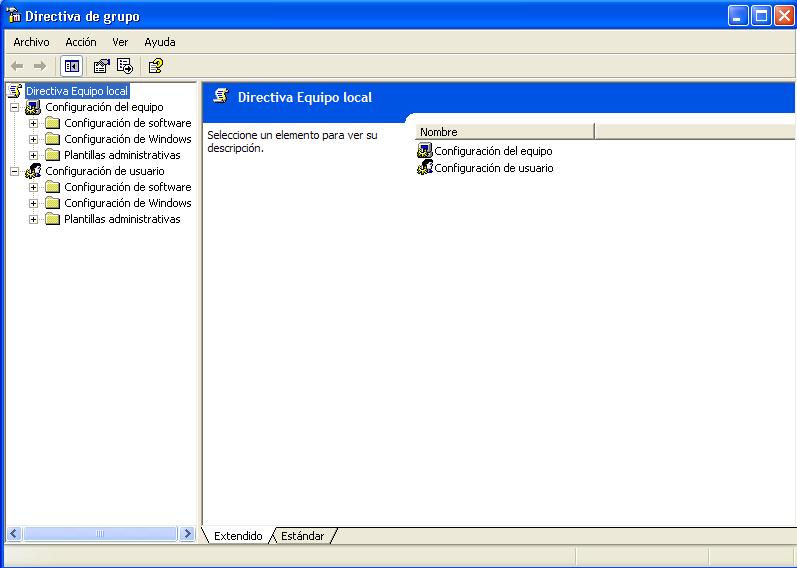797x568 pixels.
Task: Click the Forward arrow toolbar button
Action: [40, 66]
